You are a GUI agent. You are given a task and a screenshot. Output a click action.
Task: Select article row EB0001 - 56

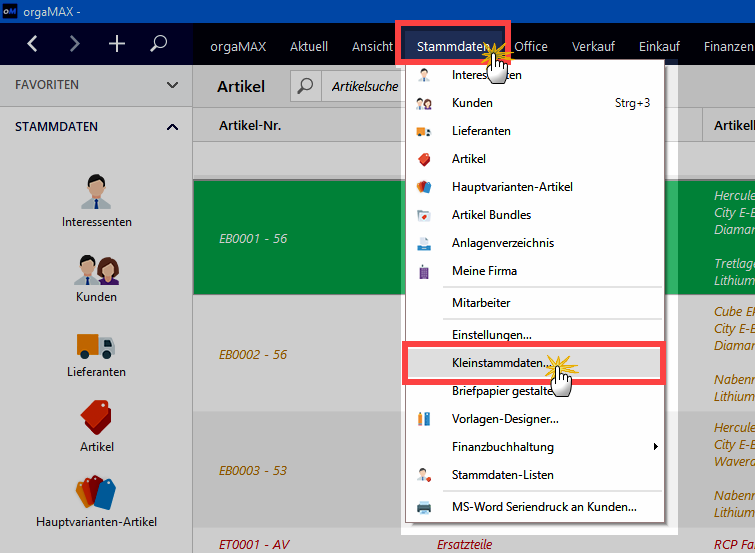(x=253, y=238)
